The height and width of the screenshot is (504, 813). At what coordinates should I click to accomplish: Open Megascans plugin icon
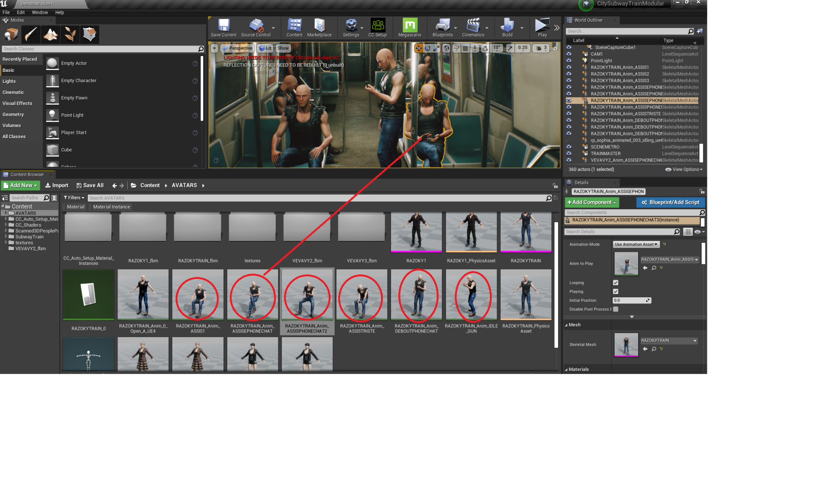click(410, 28)
